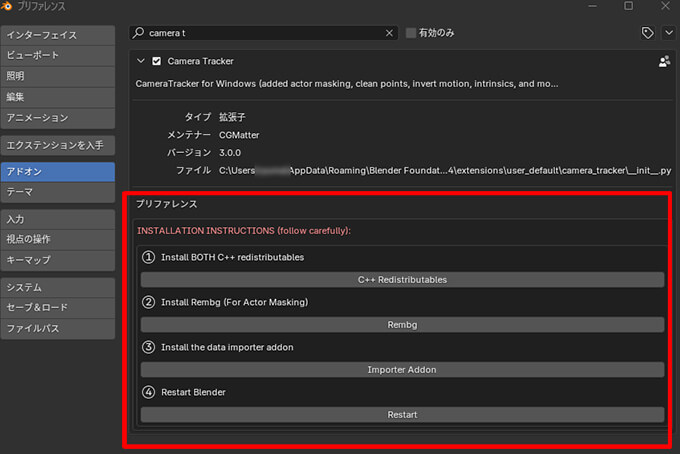
Task: Go to システム settings
Action: pyautogui.click(x=58, y=287)
